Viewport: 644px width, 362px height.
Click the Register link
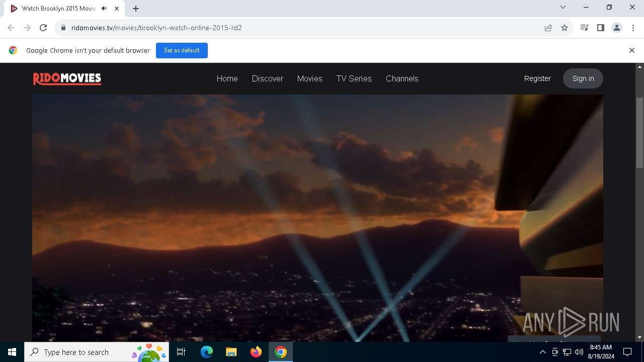(x=537, y=78)
